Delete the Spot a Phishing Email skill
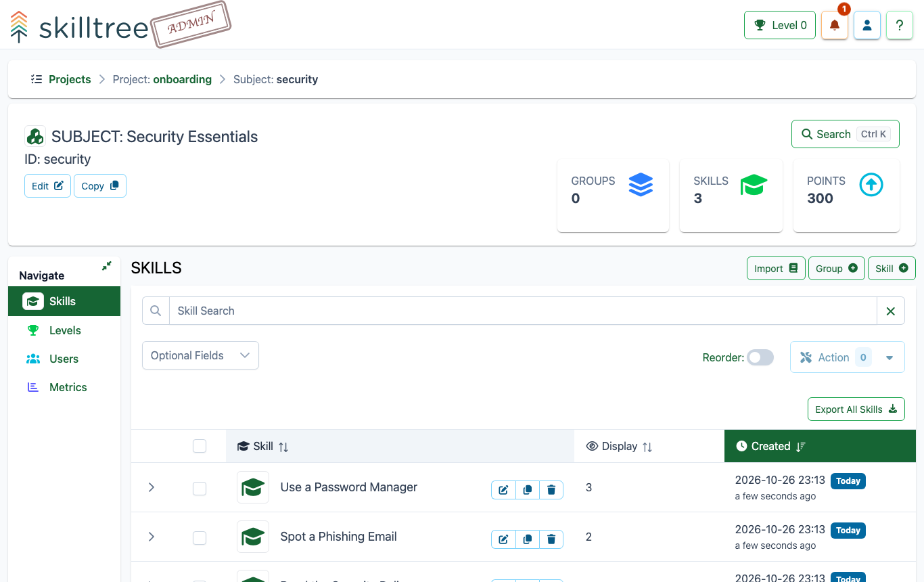Image resolution: width=924 pixels, height=582 pixels. (551, 539)
